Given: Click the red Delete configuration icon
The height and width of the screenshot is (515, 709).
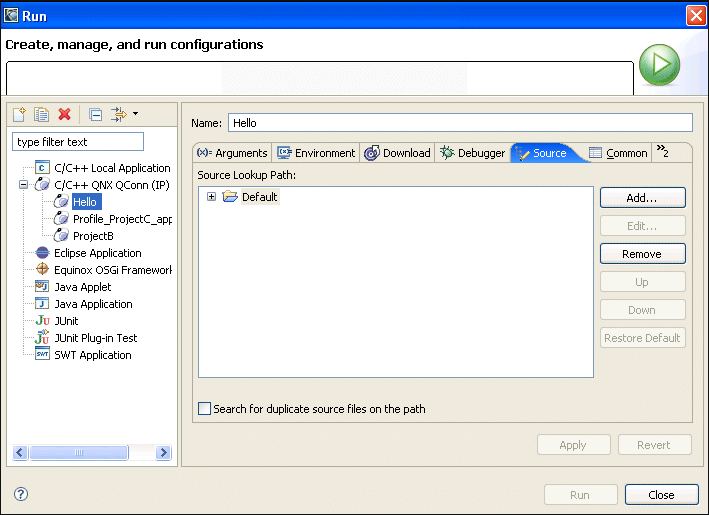Looking at the screenshot, I should pyautogui.click(x=65, y=115).
